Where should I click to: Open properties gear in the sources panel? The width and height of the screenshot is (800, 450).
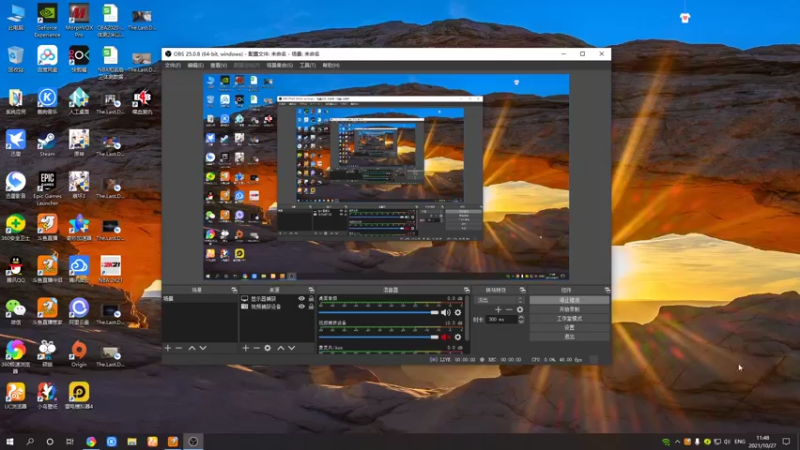(267, 348)
